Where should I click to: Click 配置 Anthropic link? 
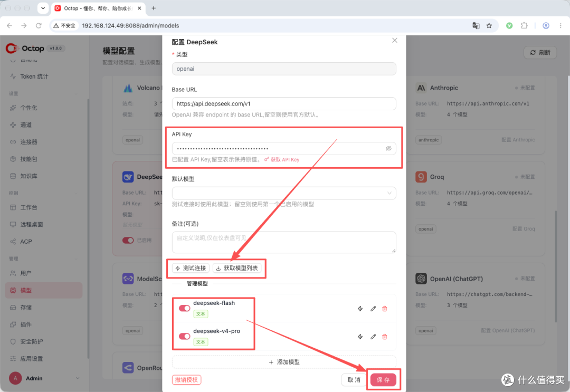[518, 140]
